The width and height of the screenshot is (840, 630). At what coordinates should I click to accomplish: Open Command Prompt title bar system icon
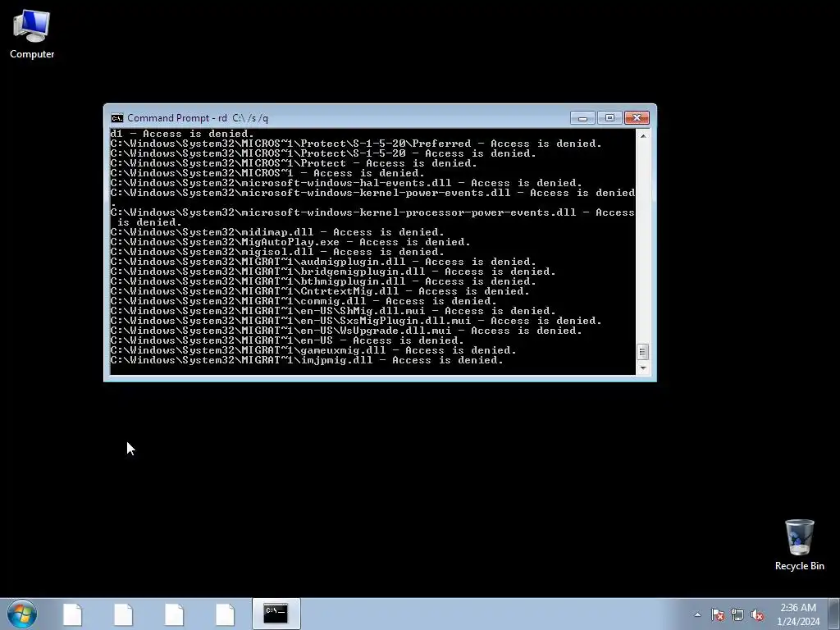[x=116, y=118]
